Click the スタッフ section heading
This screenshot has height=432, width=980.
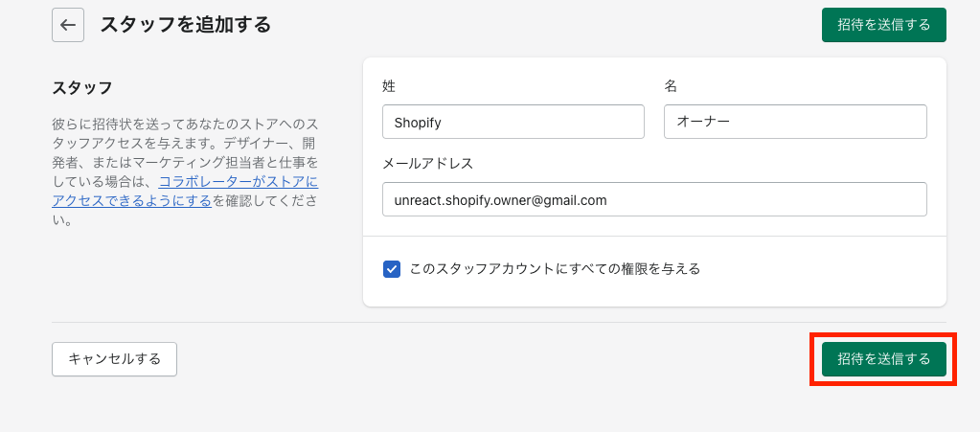(81, 87)
